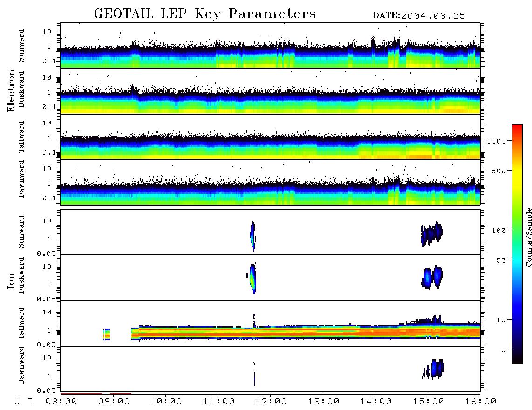Click the Electron Duskward spectrogram panel

point(270,91)
